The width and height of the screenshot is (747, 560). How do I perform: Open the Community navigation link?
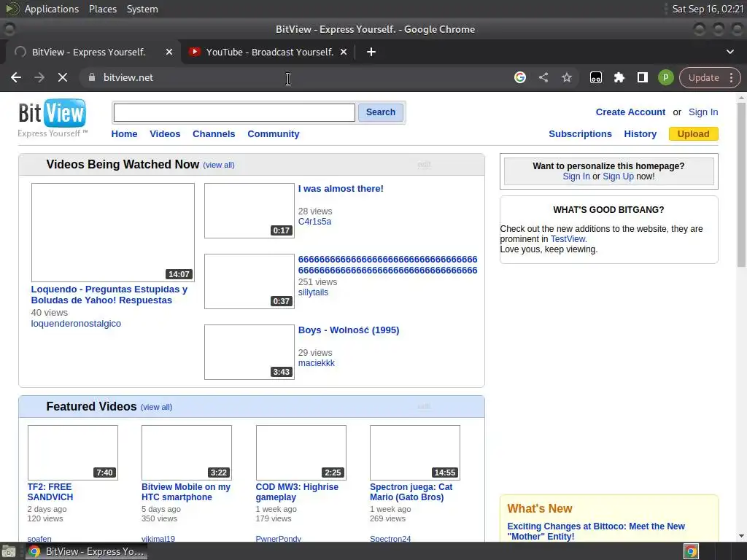pyautogui.click(x=274, y=134)
